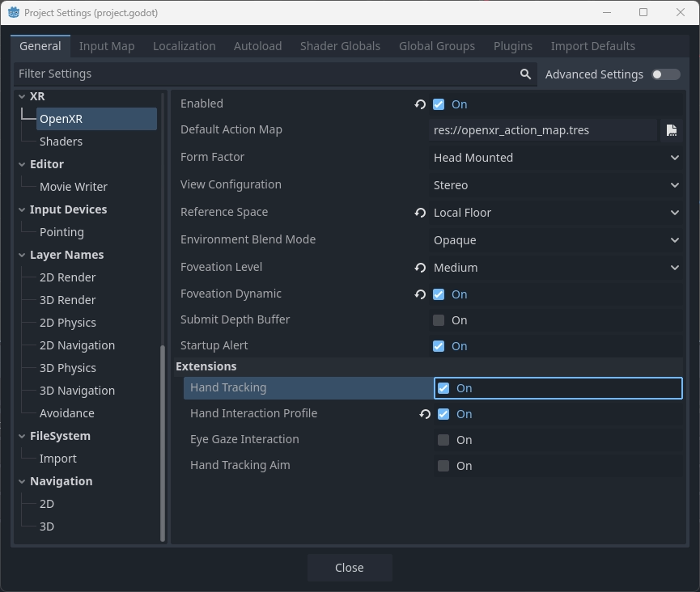Collapse the Layer Names tree section
700x592 pixels.
23,255
